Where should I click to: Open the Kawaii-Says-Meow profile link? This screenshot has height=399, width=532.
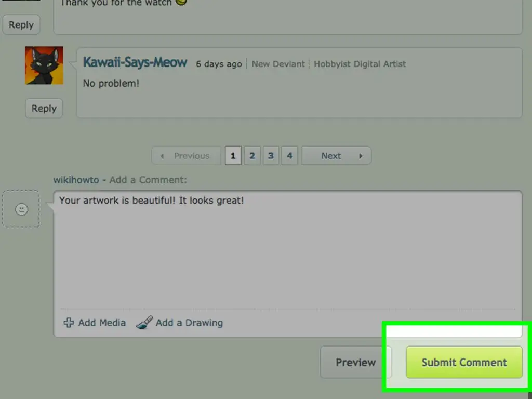coord(135,62)
